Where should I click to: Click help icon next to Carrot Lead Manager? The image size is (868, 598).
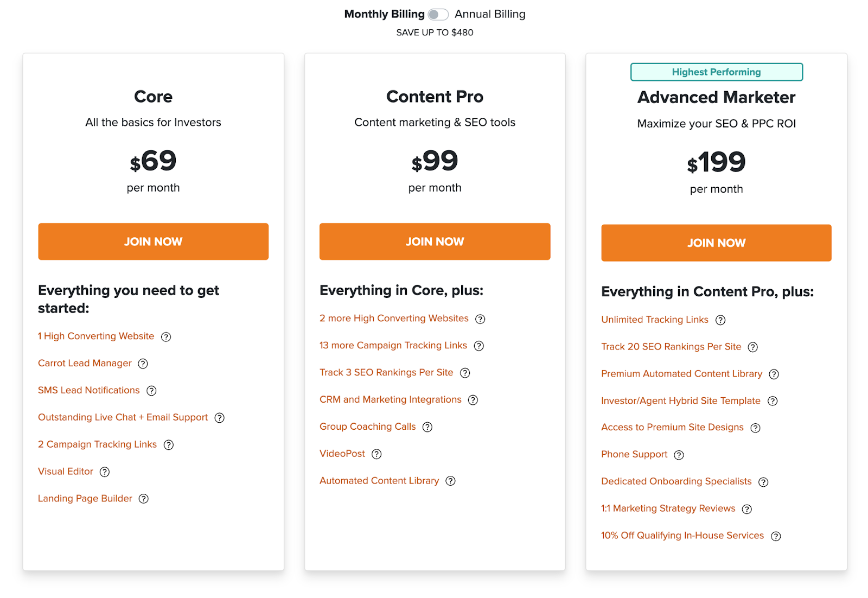(143, 364)
